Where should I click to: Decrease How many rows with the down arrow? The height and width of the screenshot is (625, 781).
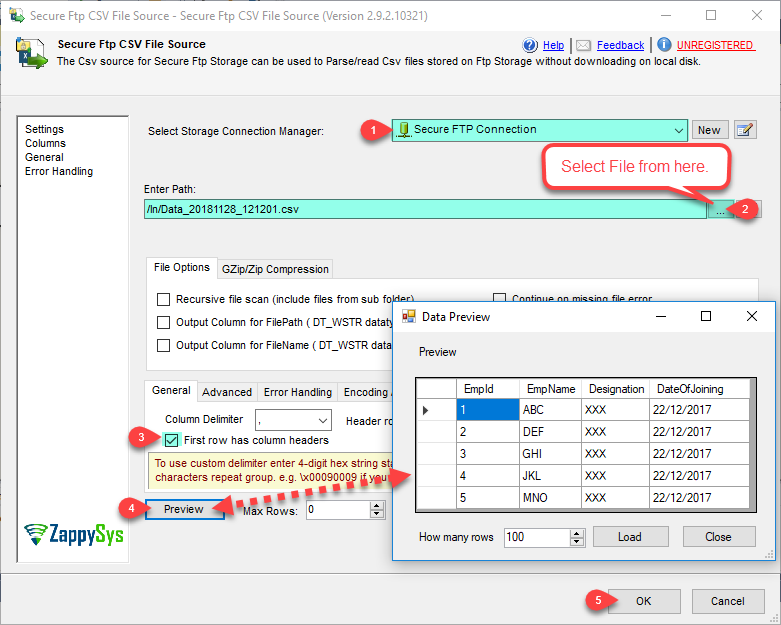(577, 541)
